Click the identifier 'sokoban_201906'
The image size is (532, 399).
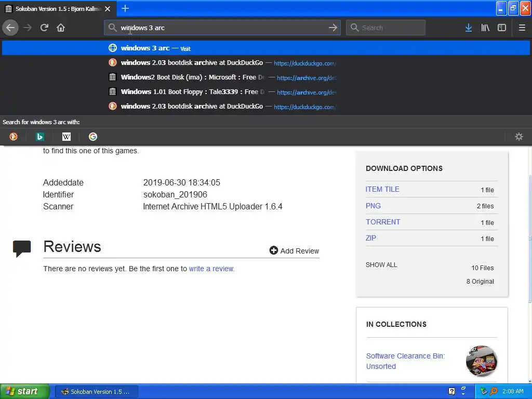tap(175, 194)
